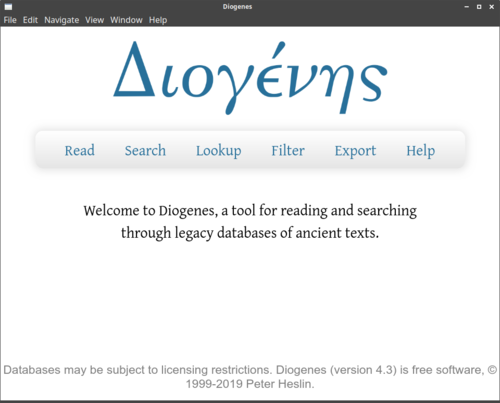500x403 pixels.
Task: Click the Diogenes title bar text
Action: click(237, 7)
